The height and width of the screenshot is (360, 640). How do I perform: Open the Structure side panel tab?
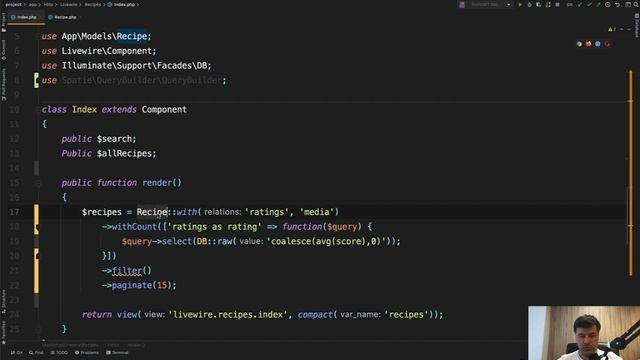coord(4,301)
